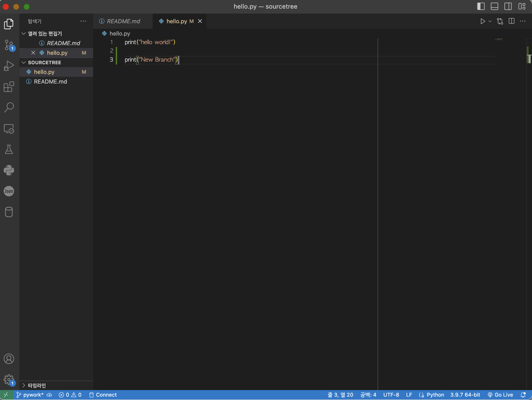Open the Run and Debug view
Viewport: 532px width, 400px height.
(9, 66)
